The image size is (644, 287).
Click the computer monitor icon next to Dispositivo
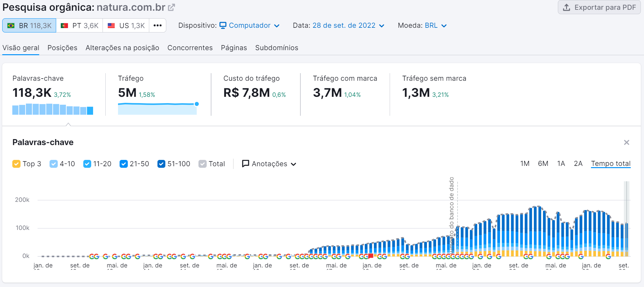pos(223,25)
